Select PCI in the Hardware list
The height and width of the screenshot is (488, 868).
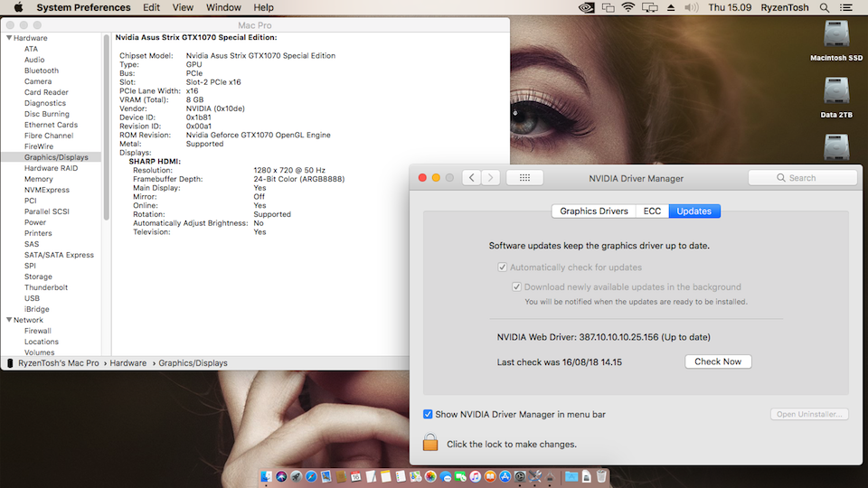(31, 201)
